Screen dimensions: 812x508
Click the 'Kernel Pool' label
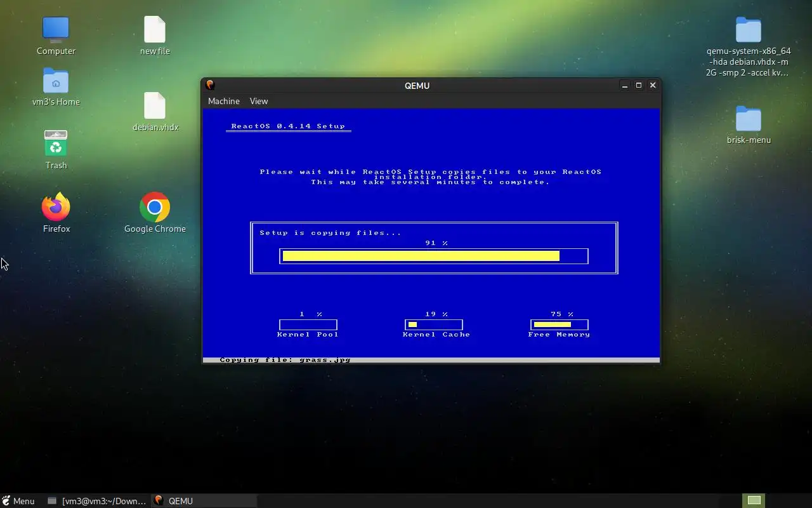(x=308, y=335)
